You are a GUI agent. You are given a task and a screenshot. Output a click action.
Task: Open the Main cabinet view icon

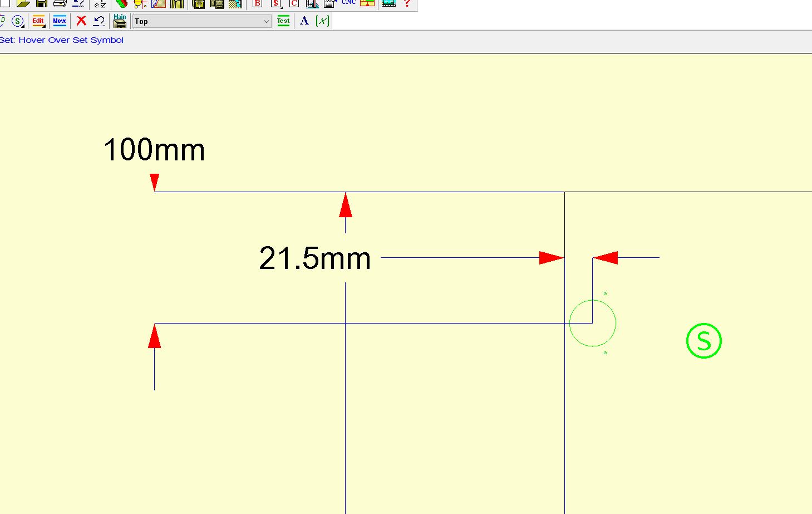coord(120,21)
